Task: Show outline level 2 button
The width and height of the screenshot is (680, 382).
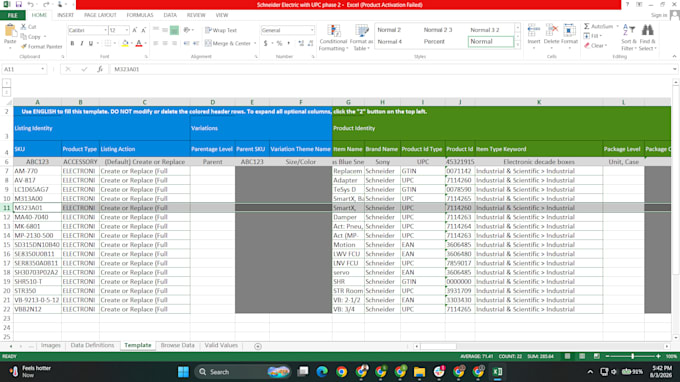Action: point(7,92)
